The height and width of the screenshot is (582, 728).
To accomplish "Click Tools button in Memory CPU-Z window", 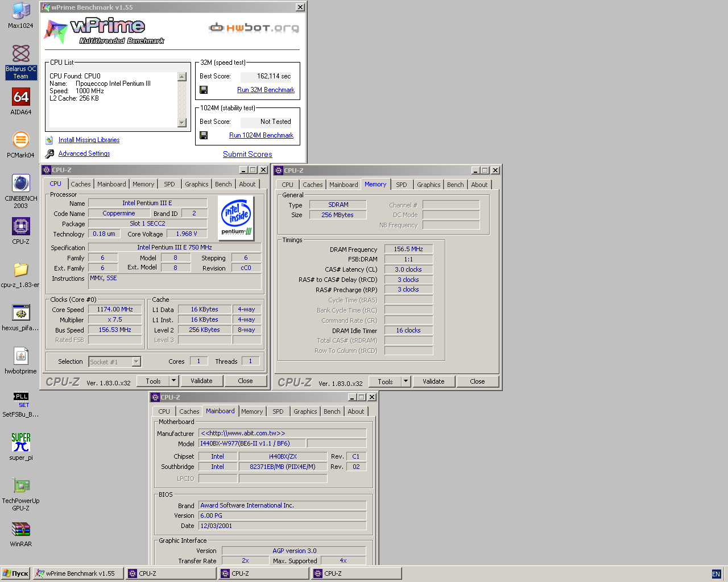I will point(385,381).
